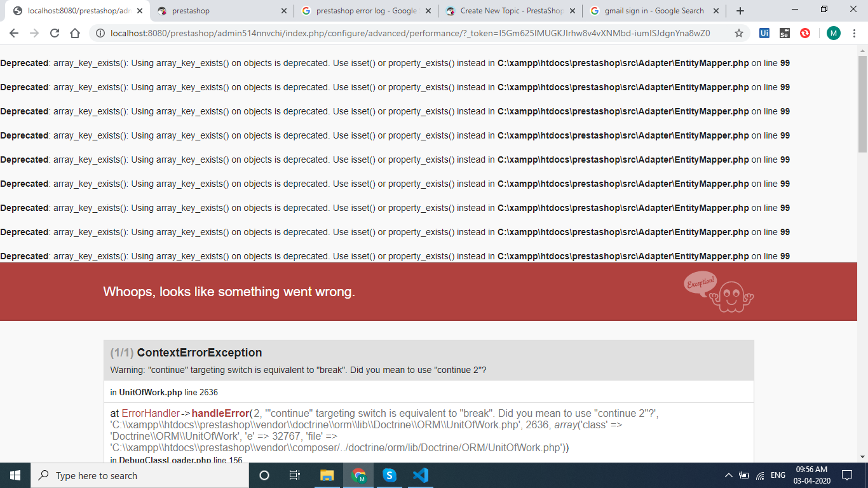Open Skype from the taskbar
Screen dimensions: 868x488
(x=390, y=475)
